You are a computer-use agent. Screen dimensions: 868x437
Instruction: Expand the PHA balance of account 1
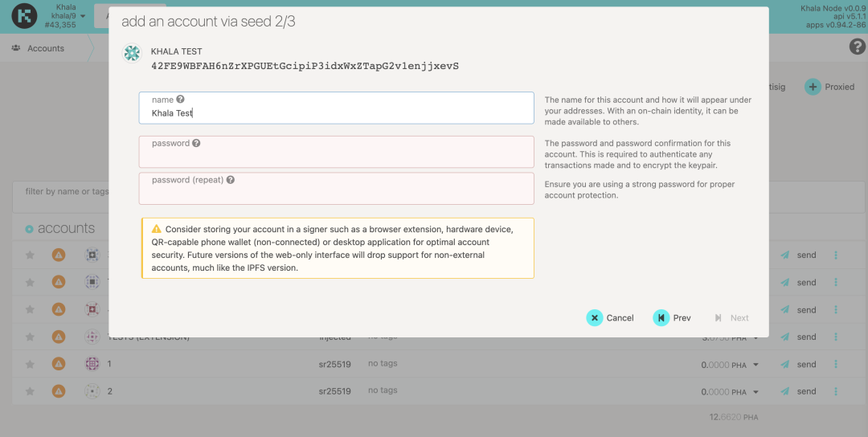click(x=755, y=366)
